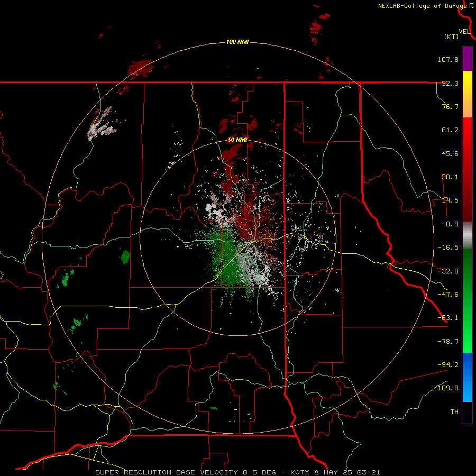Click the NEXLAB-College of DuPage header text
The height and width of the screenshot is (476, 476).
(423, 6)
